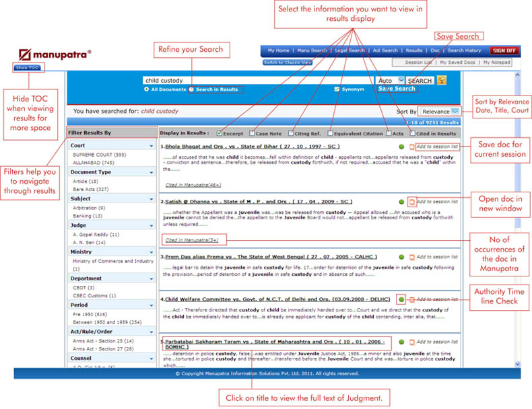Check authority timeline dot for Prem Das
This screenshot has height=409, width=532.
[x=401, y=257]
